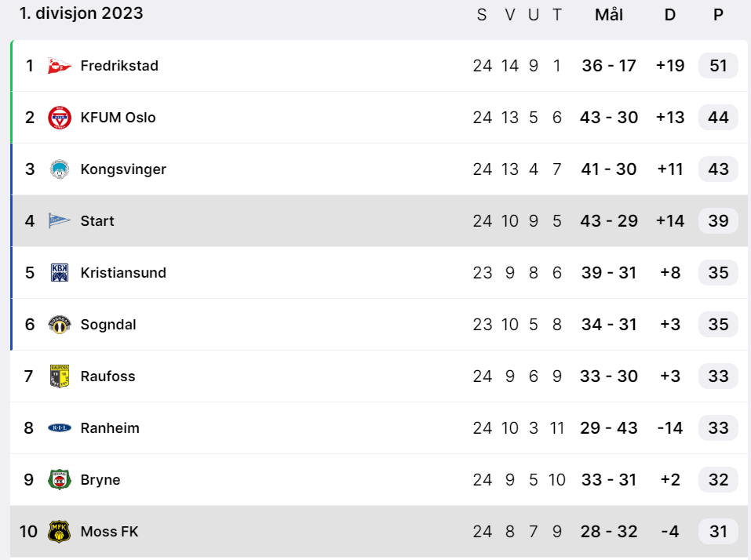Screen dimensions: 751x560
Task: Click Fredrikstad's 51 points badge
Action: click(718, 66)
